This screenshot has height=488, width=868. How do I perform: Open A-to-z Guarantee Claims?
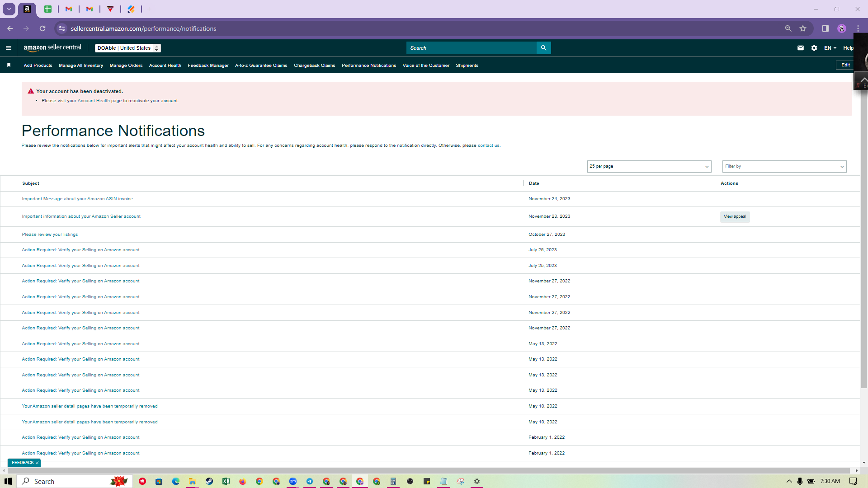[x=261, y=66]
